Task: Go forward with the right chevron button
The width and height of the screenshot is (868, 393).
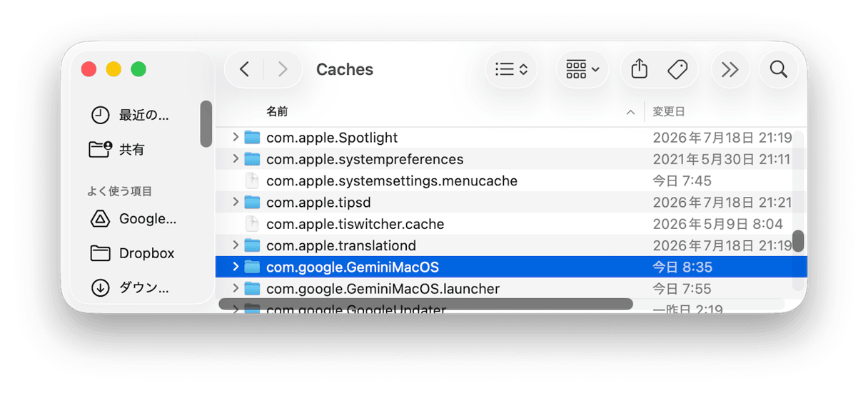Action: coord(283,69)
